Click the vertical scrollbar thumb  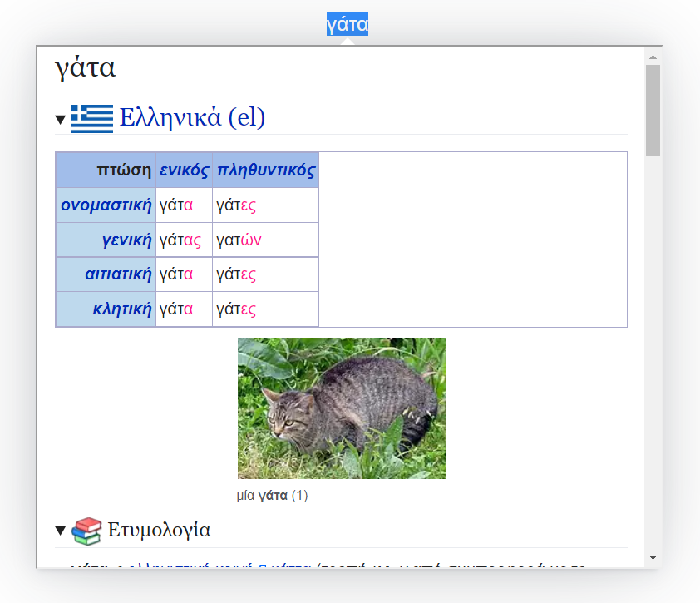(653, 110)
